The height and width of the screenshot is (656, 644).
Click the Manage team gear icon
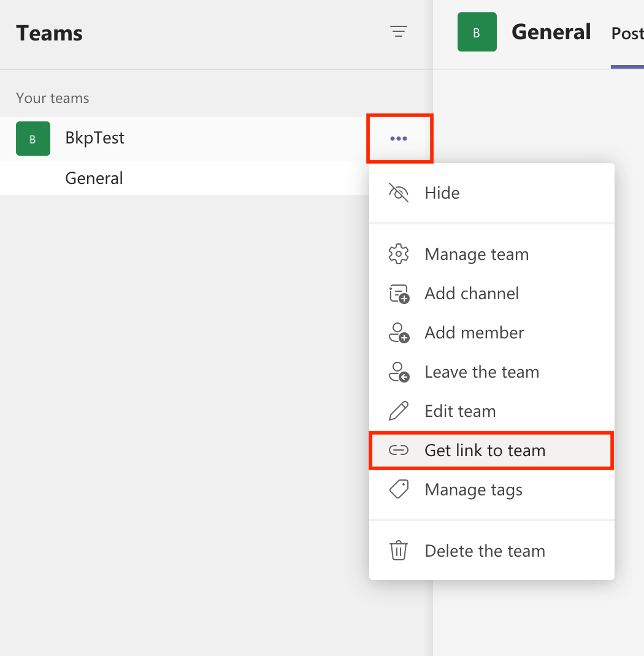[399, 254]
